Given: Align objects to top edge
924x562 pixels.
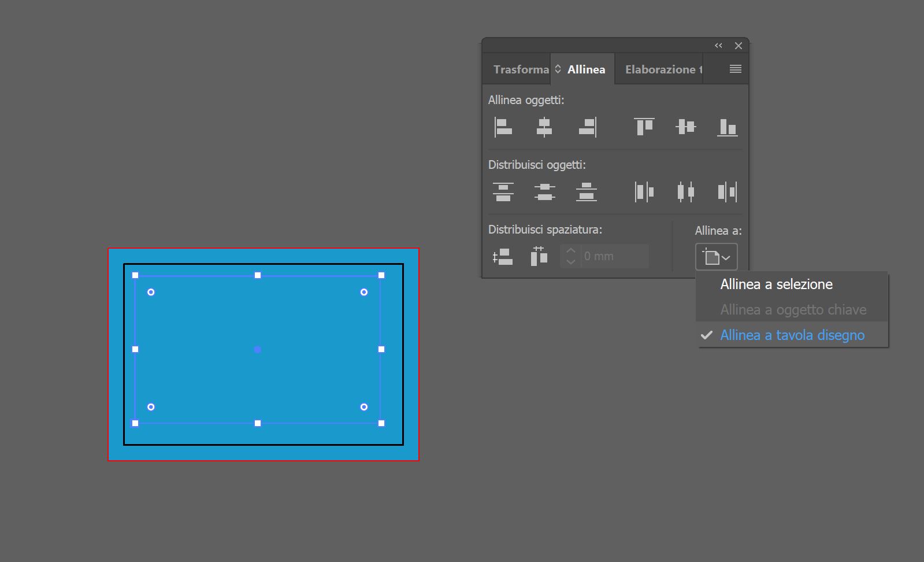Looking at the screenshot, I should (644, 127).
